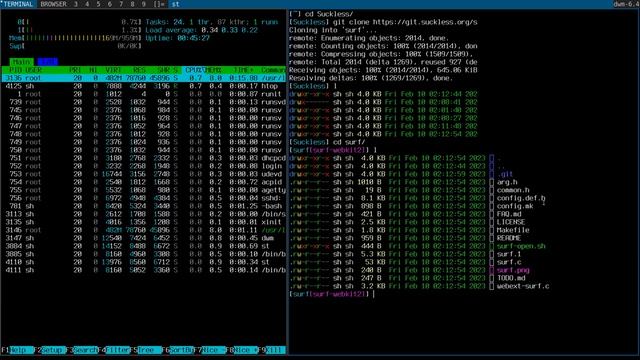Select the runsvdir process row PID 739
Screen dimensions: 640x360
point(143,102)
